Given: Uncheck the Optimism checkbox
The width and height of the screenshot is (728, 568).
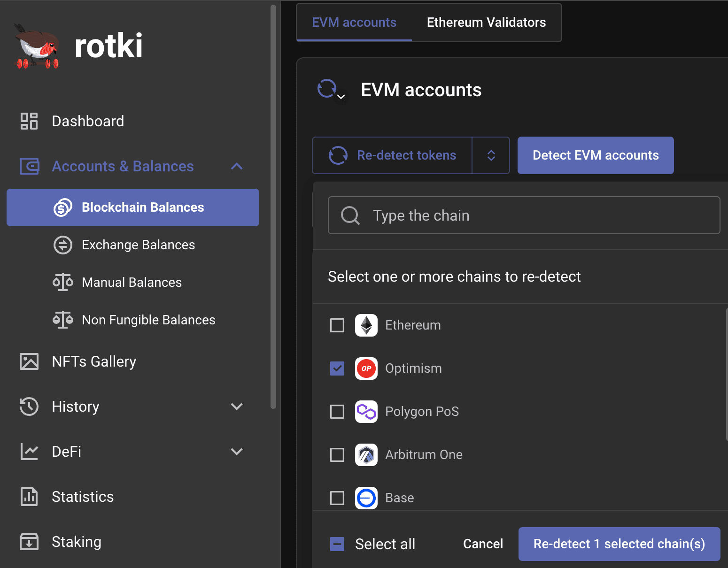Looking at the screenshot, I should click(337, 368).
